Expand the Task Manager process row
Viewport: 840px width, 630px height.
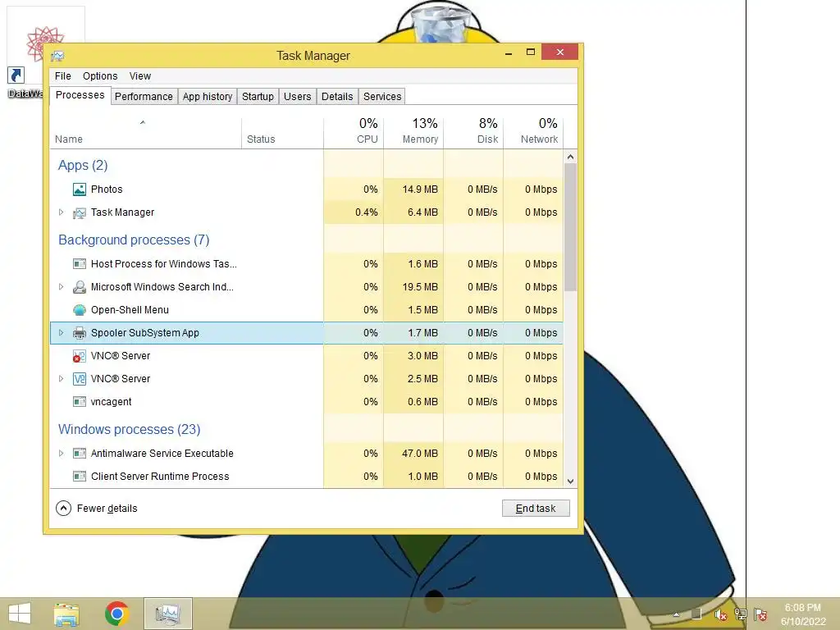(x=61, y=212)
